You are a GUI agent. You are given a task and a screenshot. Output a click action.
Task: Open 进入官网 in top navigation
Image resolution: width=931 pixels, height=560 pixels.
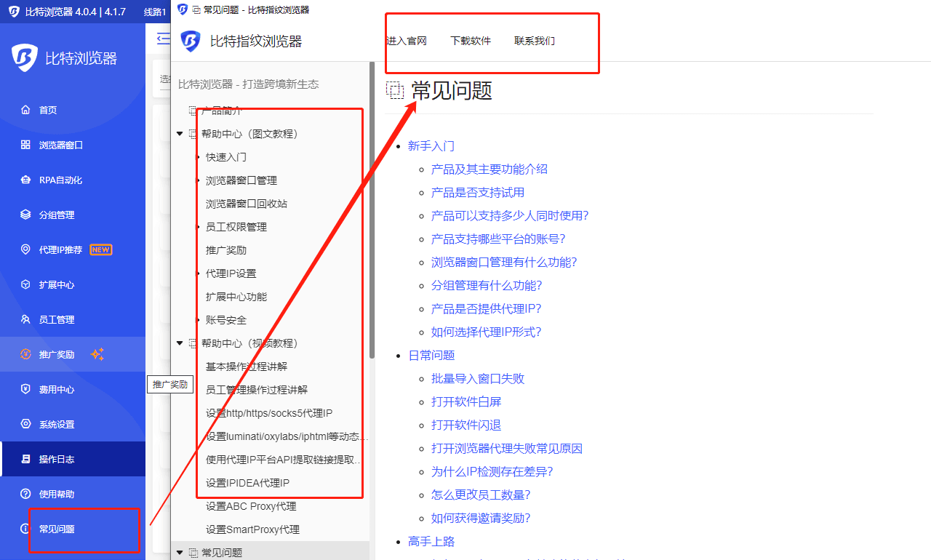(x=406, y=41)
